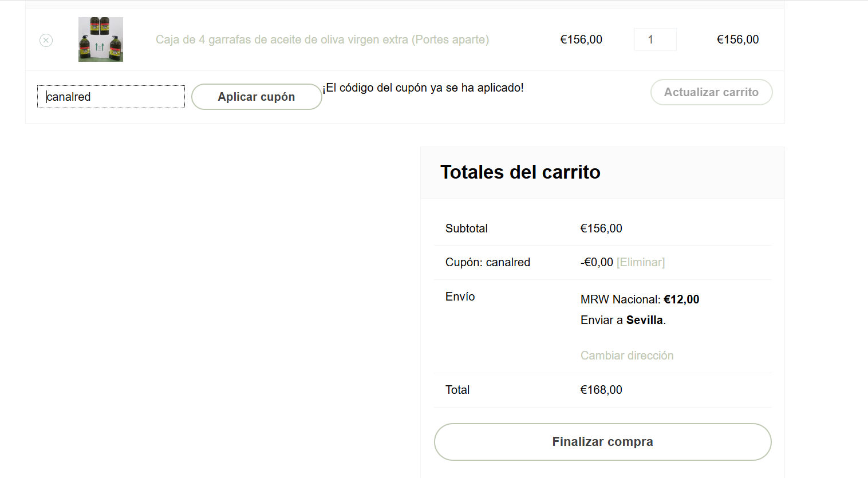Open the Cambiar dirección link
868x478 pixels.
point(627,355)
